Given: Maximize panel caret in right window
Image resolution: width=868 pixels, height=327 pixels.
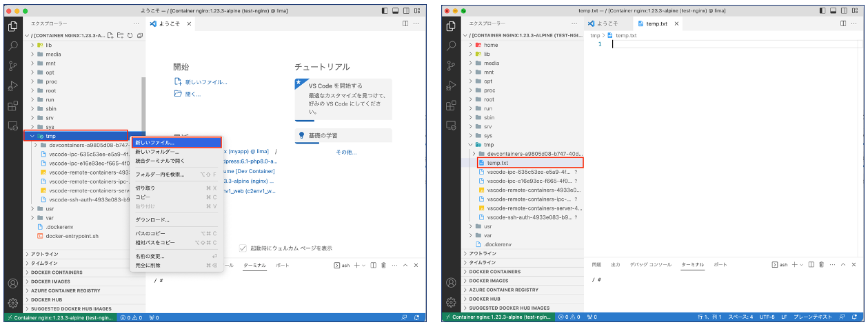Looking at the screenshot, I should (x=845, y=264).
